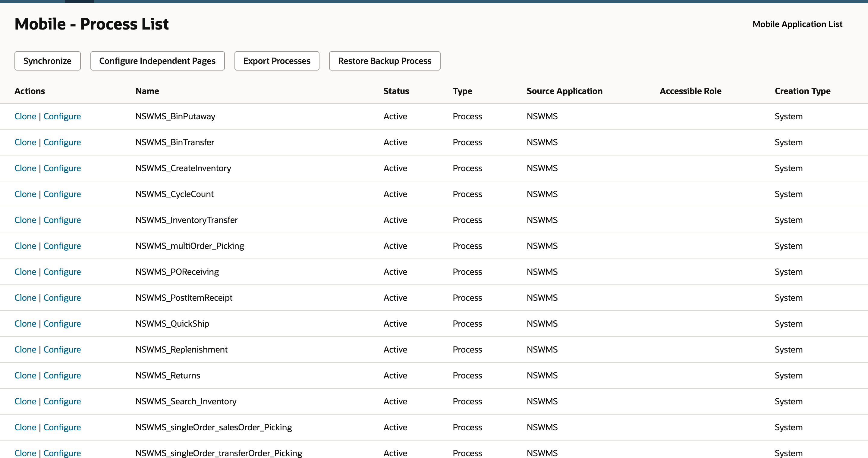Click the Type column header

click(462, 91)
